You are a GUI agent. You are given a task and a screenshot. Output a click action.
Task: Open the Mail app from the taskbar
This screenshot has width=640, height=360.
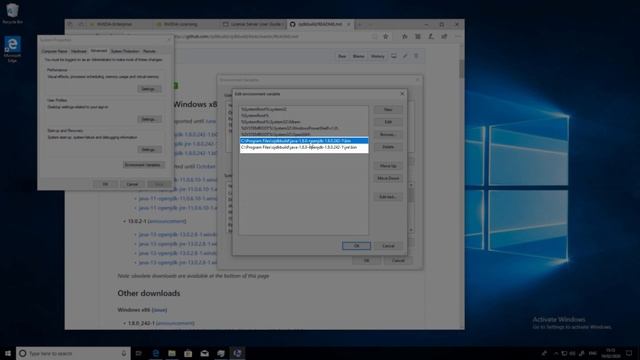point(204,353)
